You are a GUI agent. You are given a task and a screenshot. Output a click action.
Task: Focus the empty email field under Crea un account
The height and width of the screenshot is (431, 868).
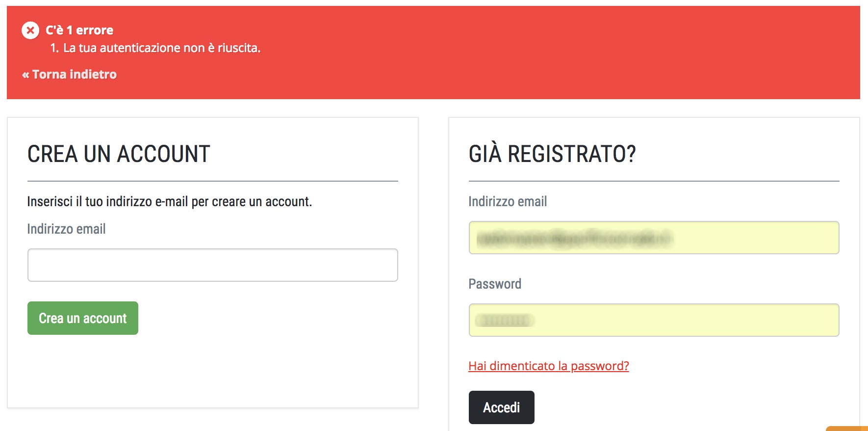212,265
